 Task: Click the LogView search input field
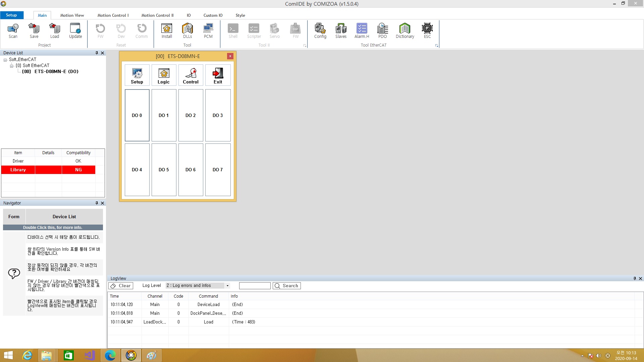tap(255, 286)
